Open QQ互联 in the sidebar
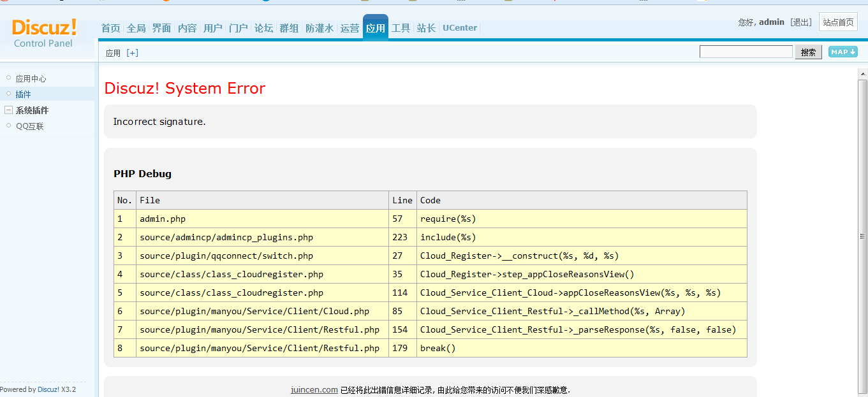This screenshot has width=868, height=397. click(x=30, y=126)
